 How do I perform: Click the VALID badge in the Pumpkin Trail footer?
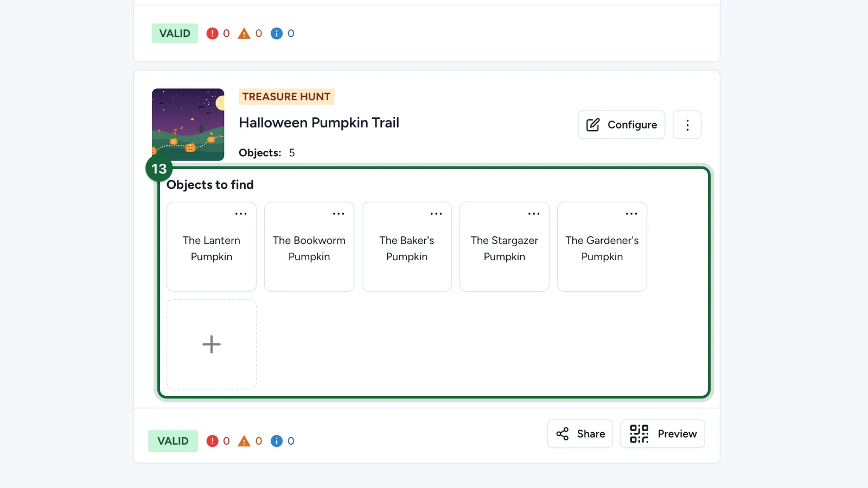tap(173, 441)
